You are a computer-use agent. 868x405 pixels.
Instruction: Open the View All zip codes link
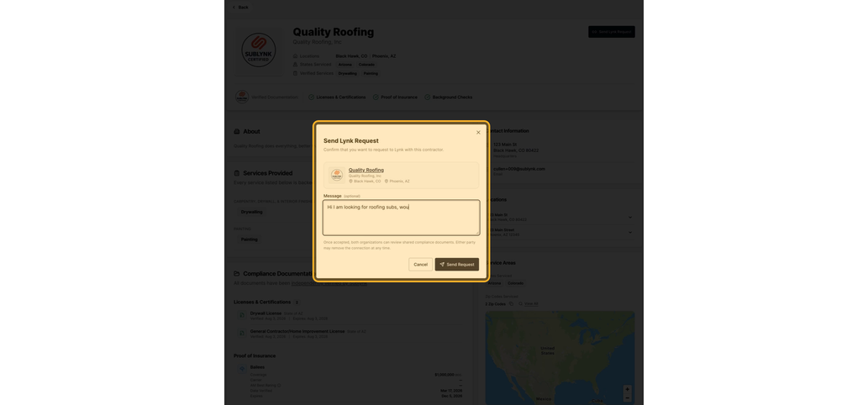(x=531, y=304)
